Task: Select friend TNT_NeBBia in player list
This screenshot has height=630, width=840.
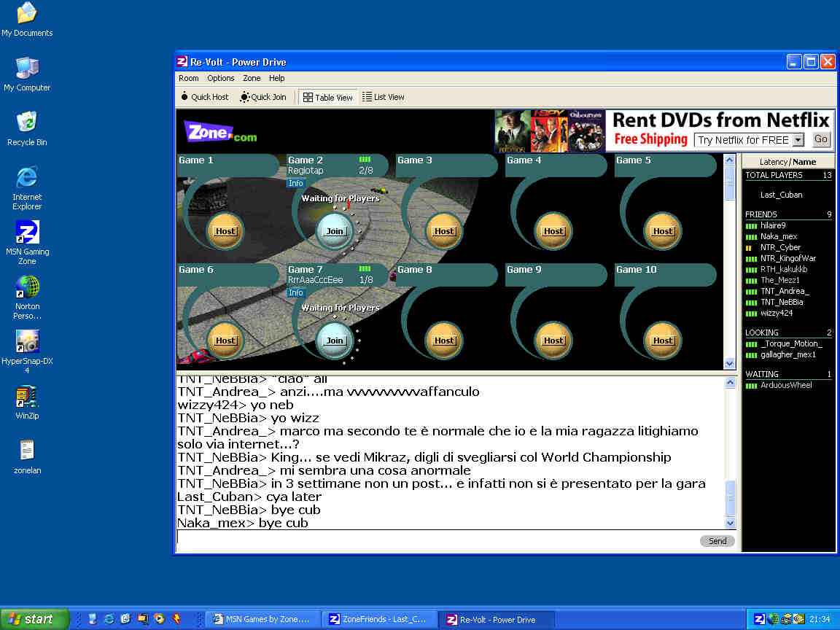Action: [x=782, y=302]
